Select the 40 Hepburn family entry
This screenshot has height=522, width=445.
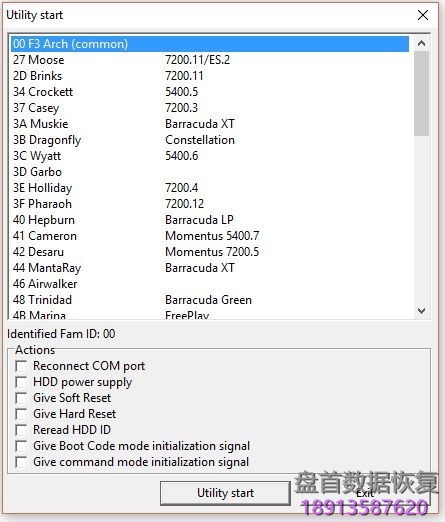click(210, 220)
